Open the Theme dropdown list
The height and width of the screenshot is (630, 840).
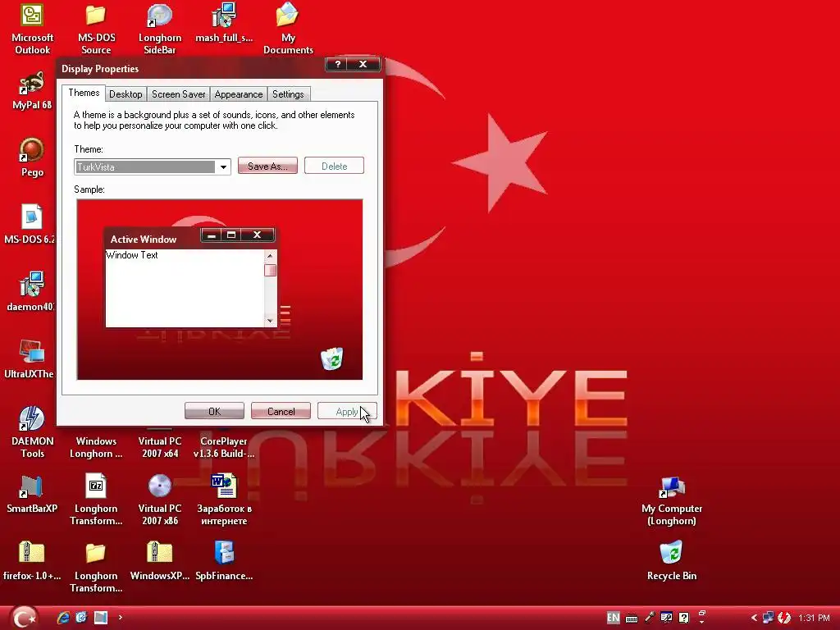pyautogui.click(x=223, y=167)
